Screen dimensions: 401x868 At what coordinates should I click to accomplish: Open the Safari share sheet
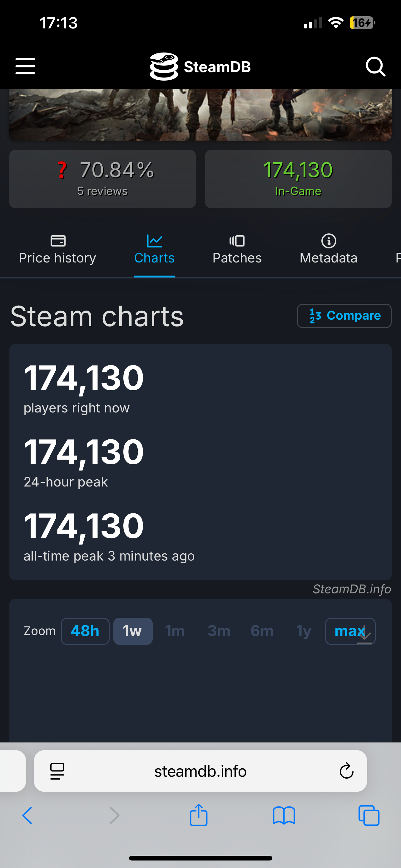pyautogui.click(x=199, y=816)
